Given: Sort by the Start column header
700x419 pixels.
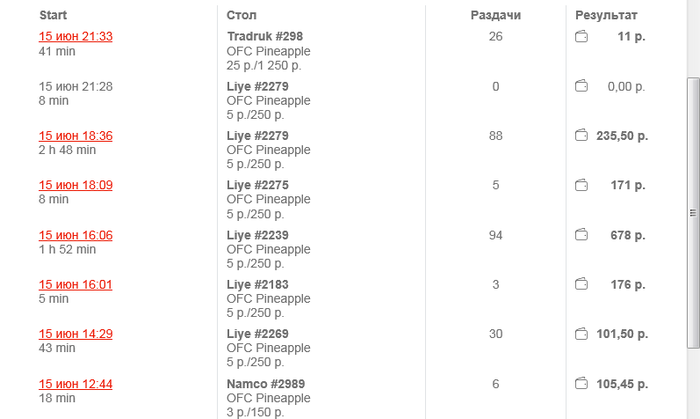Looking at the screenshot, I should (53, 15).
